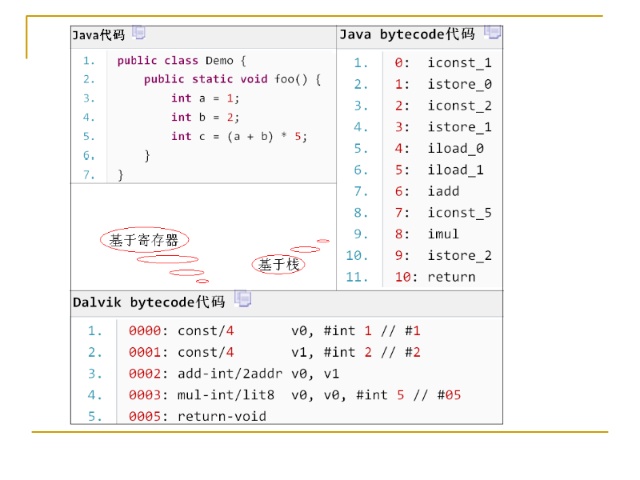Click the return-void Dalvik instruction
640x480 pixels.
coord(222,416)
